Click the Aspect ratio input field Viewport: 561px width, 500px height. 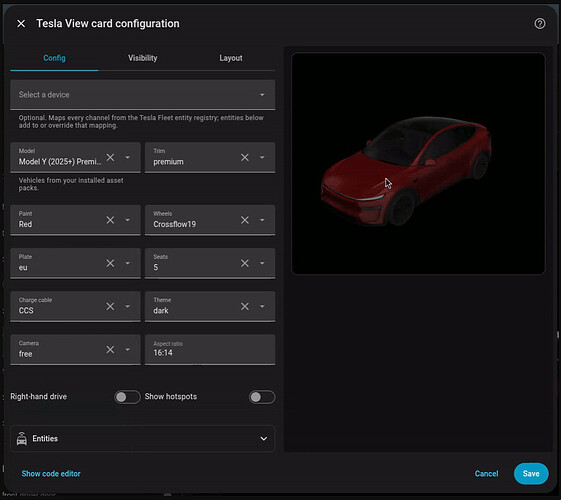coord(210,349)
